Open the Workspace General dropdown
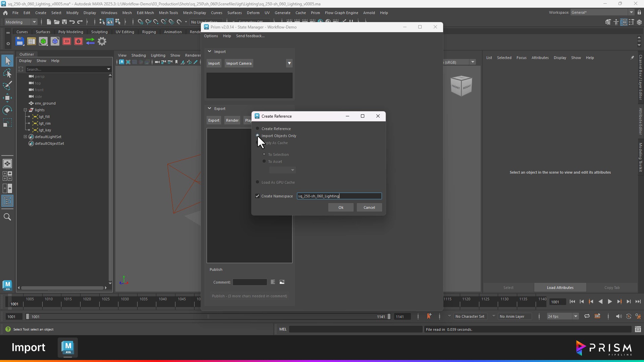644x362 pixels. coord(602,12)
